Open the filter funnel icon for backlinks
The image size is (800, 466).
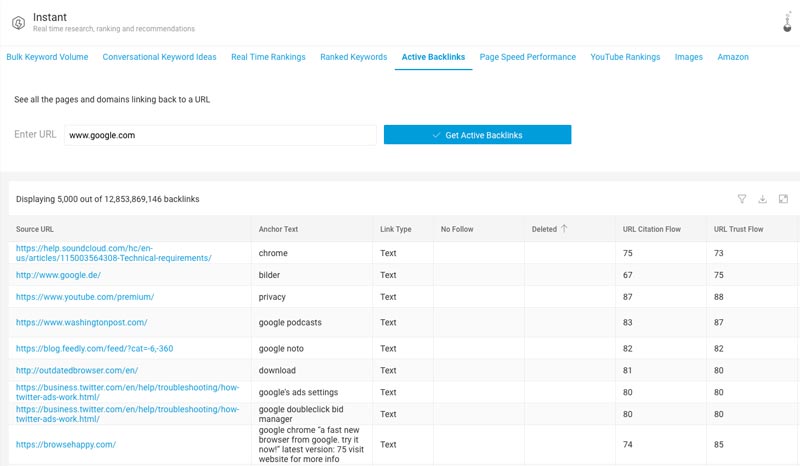coord(742,199)
